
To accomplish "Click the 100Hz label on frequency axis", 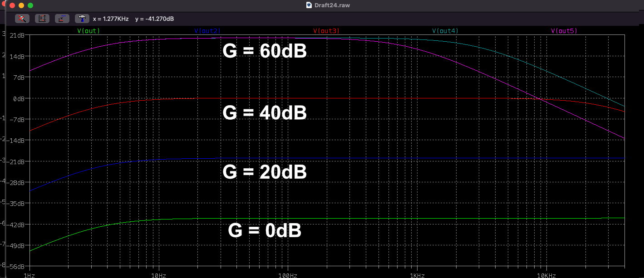I will [x=287, y=275].
